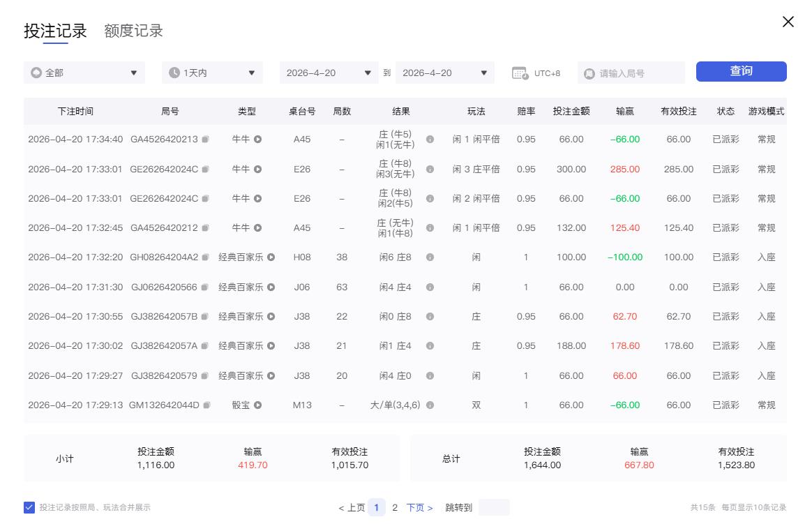Open result info for 庄(牛5) 闲1(无牛)
812x524 pixels.
tap(430, 140)
